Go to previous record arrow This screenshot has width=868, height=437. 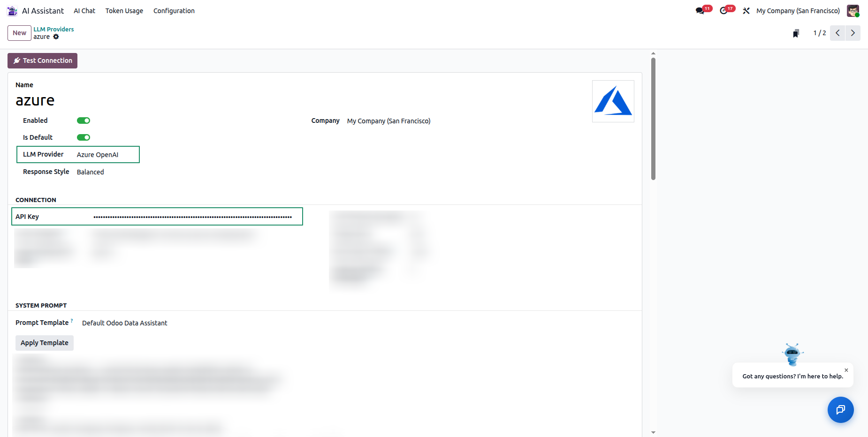[x=838, y=33]
